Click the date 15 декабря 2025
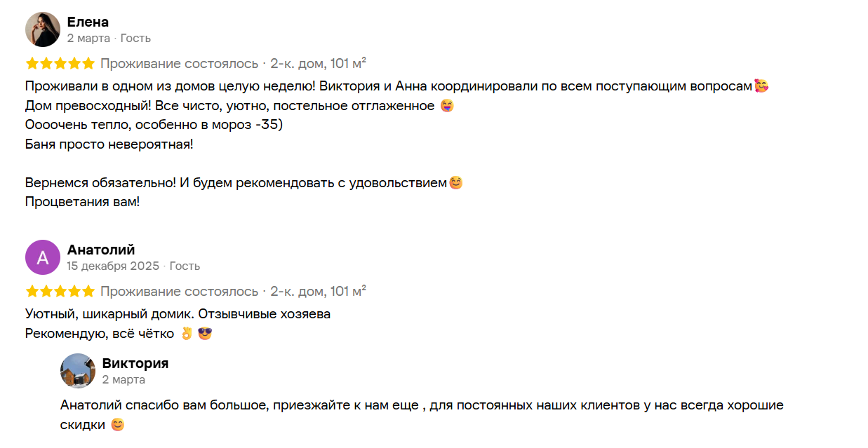 click(113, 266)
